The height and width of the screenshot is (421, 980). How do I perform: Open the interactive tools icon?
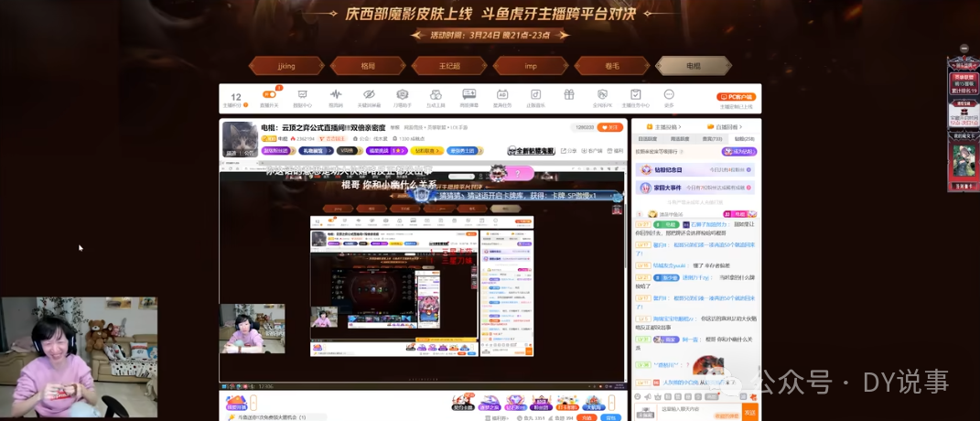click(435, 94)
